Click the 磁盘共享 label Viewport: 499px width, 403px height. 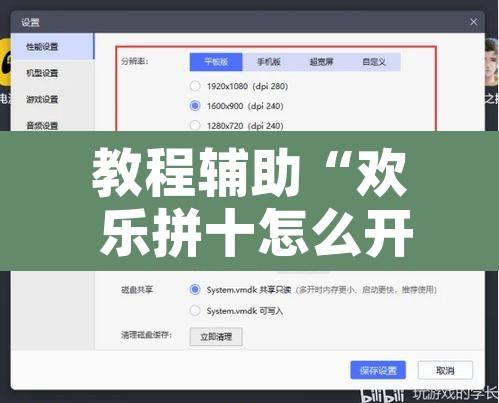tap(137, 289)
